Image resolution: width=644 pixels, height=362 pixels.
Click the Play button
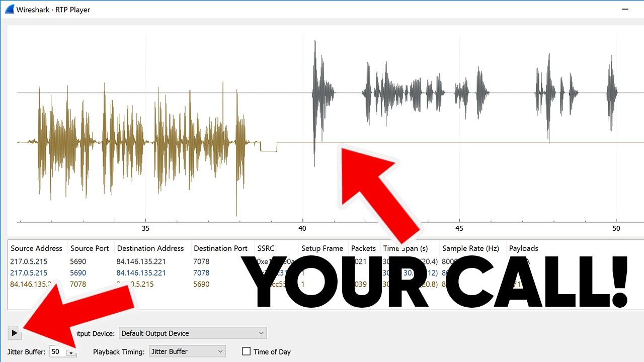(x=15, y=333)
